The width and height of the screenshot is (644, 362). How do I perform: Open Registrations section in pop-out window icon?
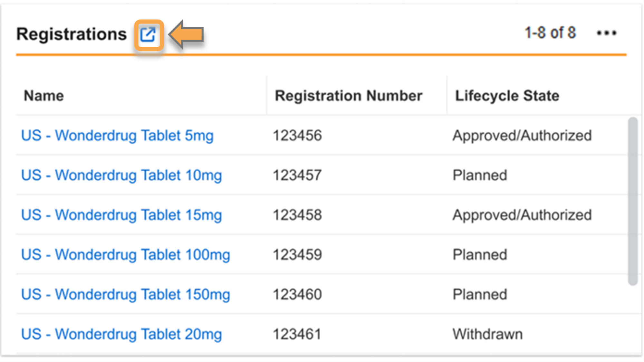coord(149,35)
